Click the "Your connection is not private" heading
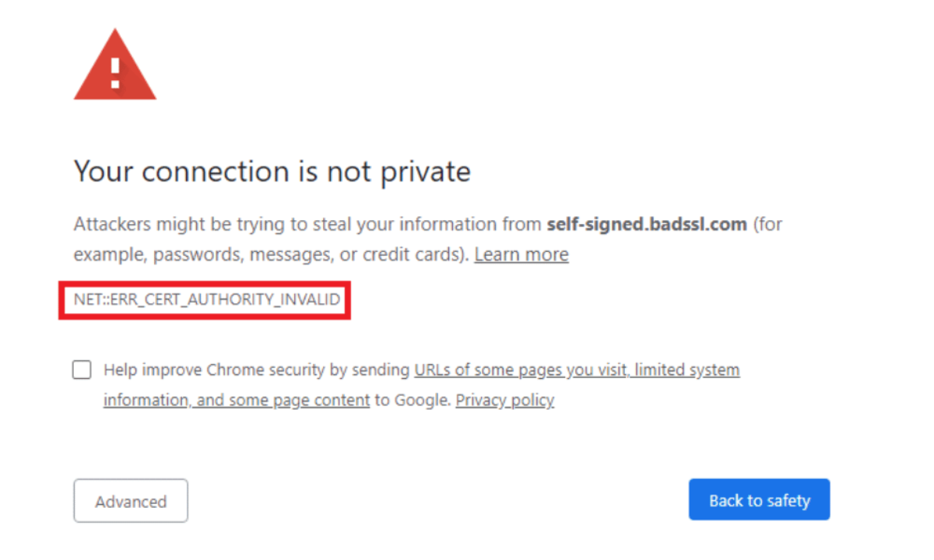This screenshot has height=560, width=934. [272, 171]
